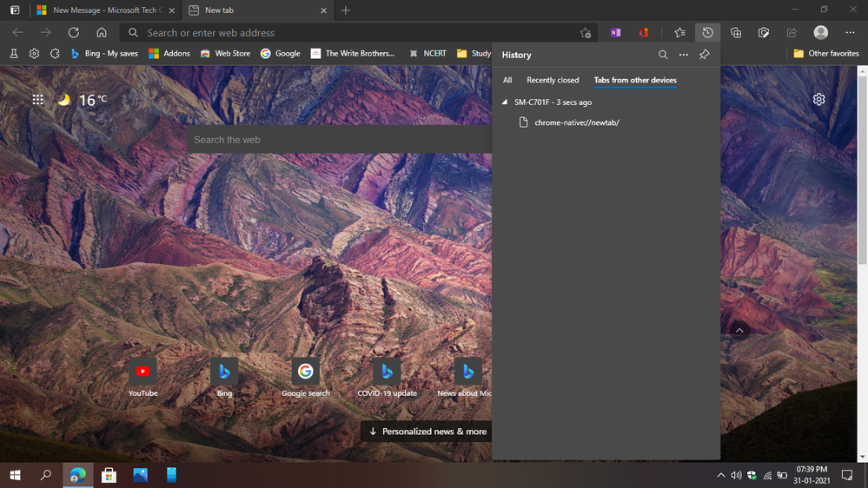The height and width of the screenshot is (488, 868).
Task: Switch to New Message Microsoft Tech tab
Action: [105, 10]
